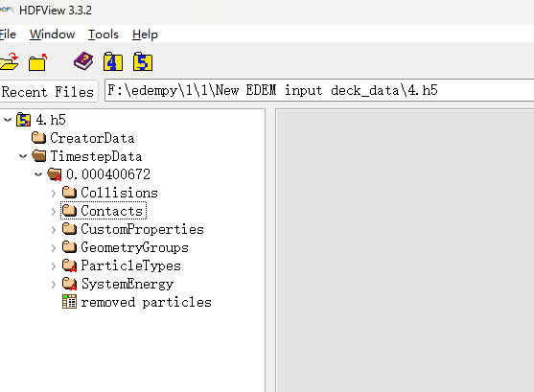534x392 pixels.
Task: Select the HDF5 library version toolbar icon
Action: [x=143, y=61]
